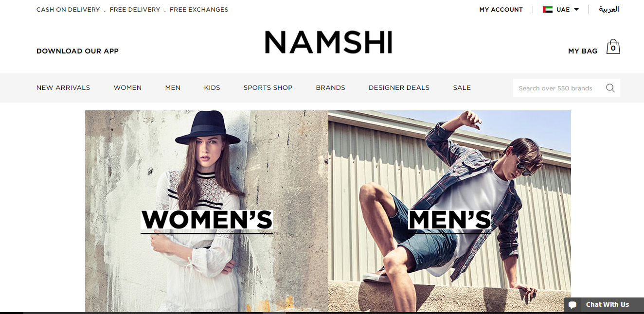Open the Chat With Us button

coord(604,305)
